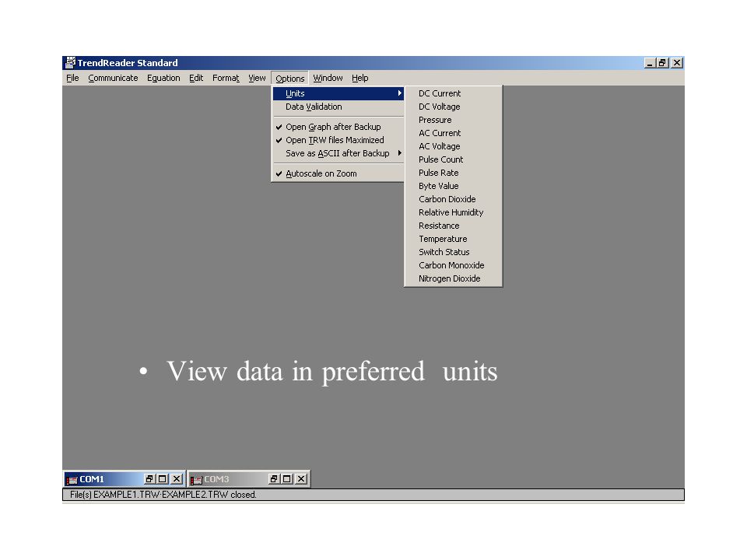Open the View menu
Screen dimensions: 747x560
[x=257, y=78]
